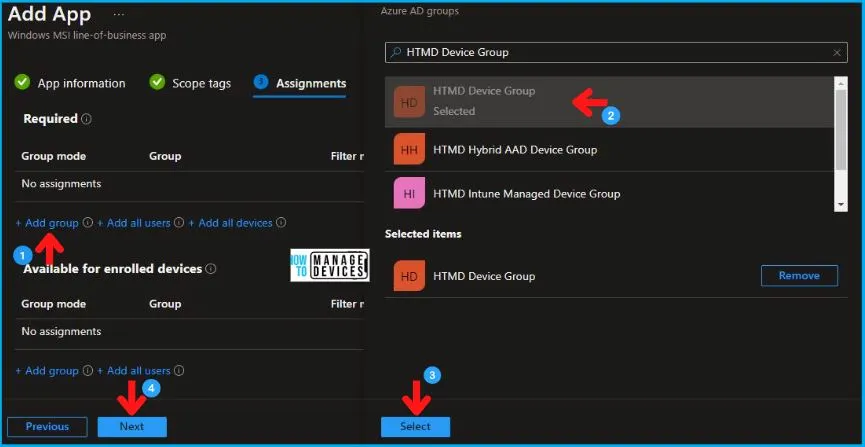Click the info icon next to Available for enrolled devices
This screenshot has height=447, width=865.
click(210, 269)
